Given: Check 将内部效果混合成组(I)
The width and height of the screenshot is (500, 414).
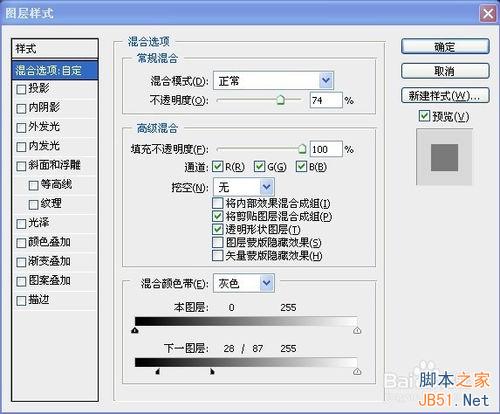Looking at the screenshot, I should pyautogui.click(x=218, y=203).
